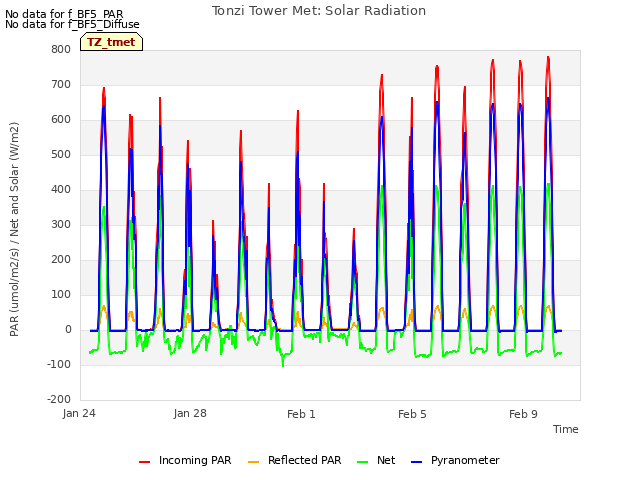Click the 'No data for f_BF5_PAR' message
This screenshot has height=480, width=640.
[x=64, y=14]
